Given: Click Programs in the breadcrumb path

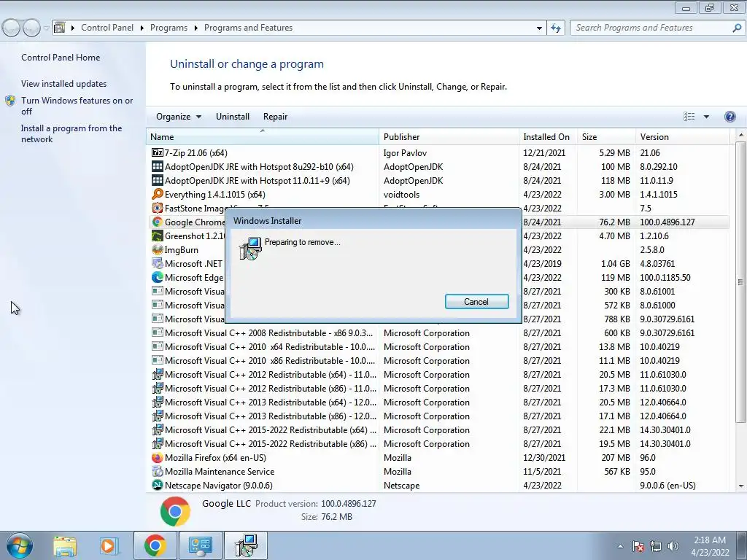Looking at the screenshot, I should (x=169, y=28).
